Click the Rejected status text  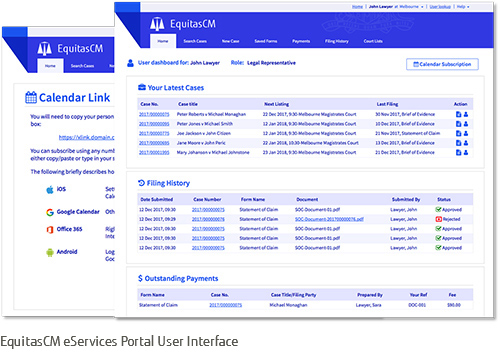pos(451,219)
